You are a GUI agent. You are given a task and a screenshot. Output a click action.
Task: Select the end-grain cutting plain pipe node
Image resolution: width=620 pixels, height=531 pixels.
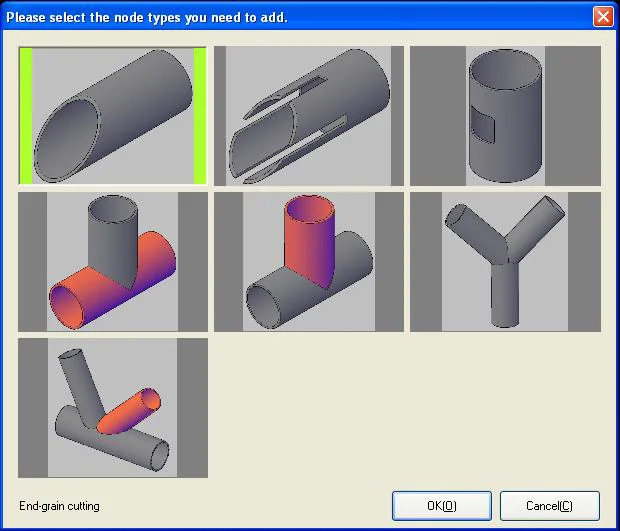coord(113,116)
